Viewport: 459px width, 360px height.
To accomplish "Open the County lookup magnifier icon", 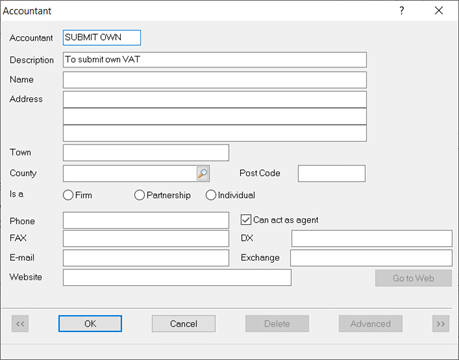I will click(203, 173).
